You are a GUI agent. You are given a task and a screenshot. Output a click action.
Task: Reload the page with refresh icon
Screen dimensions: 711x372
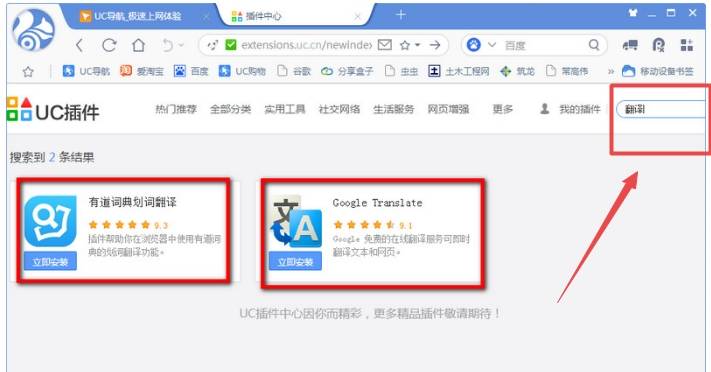pos(109,45)
